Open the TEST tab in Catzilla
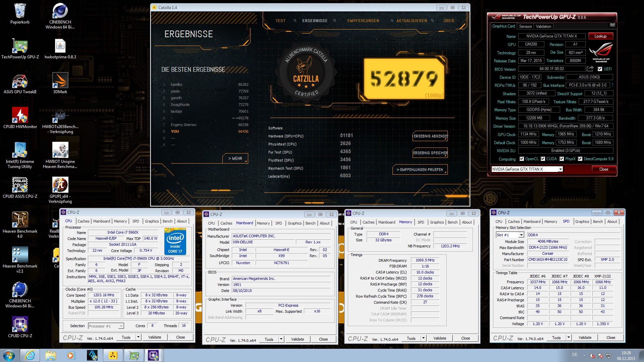Screen dimensions: 644x362 [280, 21]
